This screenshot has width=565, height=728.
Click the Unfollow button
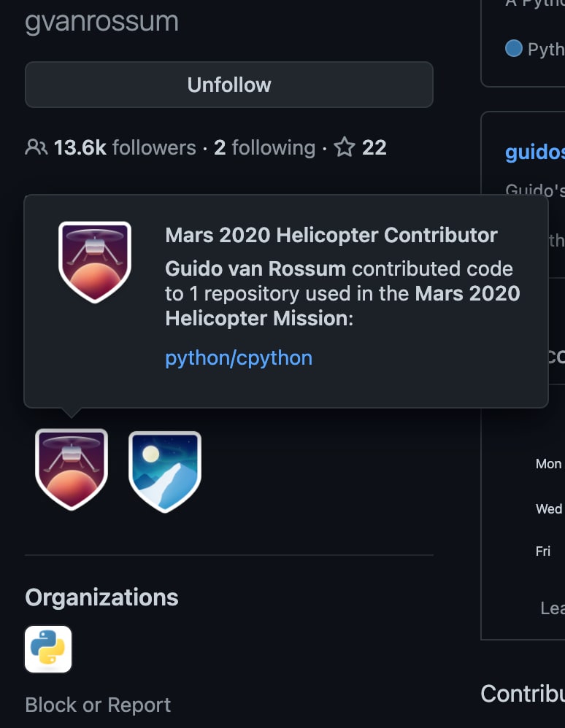[x=229, y=85]
